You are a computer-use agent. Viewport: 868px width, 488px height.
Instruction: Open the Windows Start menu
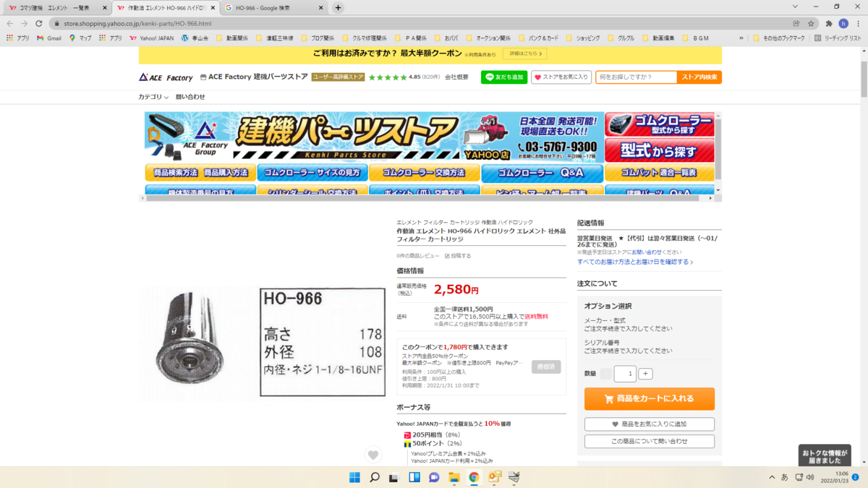click(354, 477)
